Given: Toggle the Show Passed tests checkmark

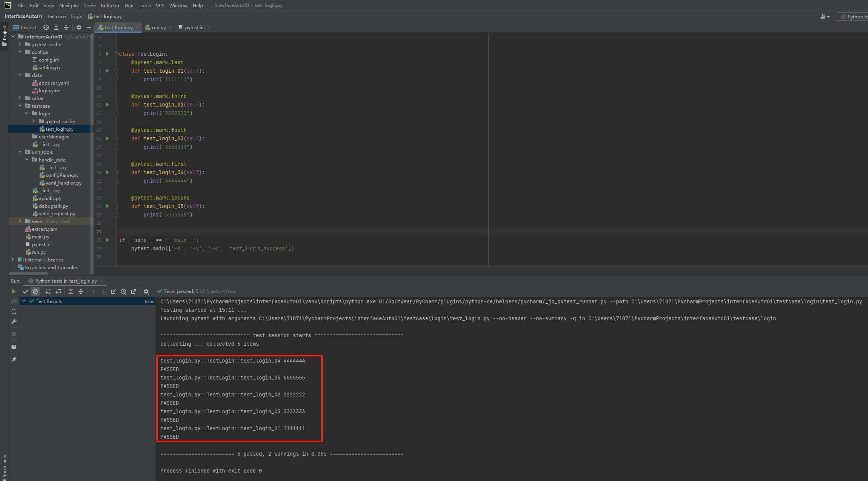Looking at the screenshot, I should coord(25,292).
